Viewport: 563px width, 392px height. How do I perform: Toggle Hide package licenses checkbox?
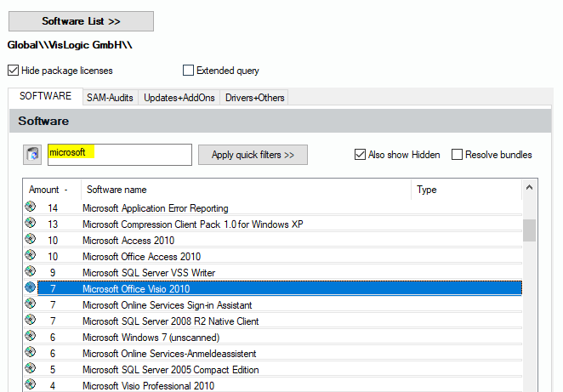[x=14, y=71]
